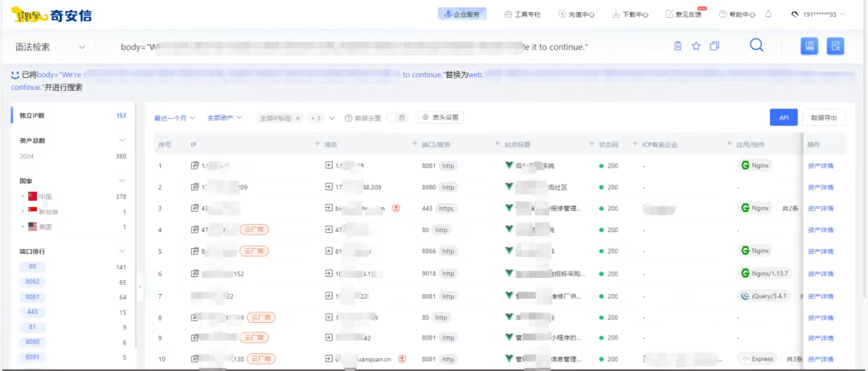The image size is (868, 371).
Task: Favorite the query with the star icon
Action: pyautogui.click(x=696, y=46)
